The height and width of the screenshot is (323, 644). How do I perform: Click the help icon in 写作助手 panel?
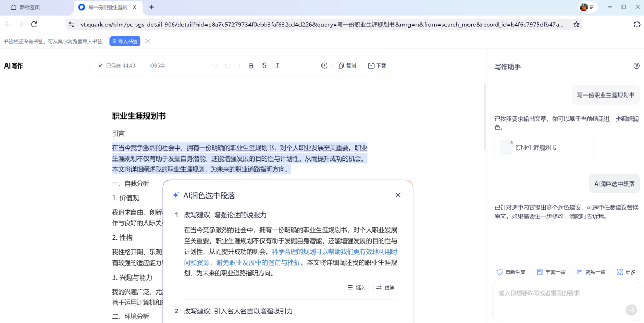coord(636,66)
